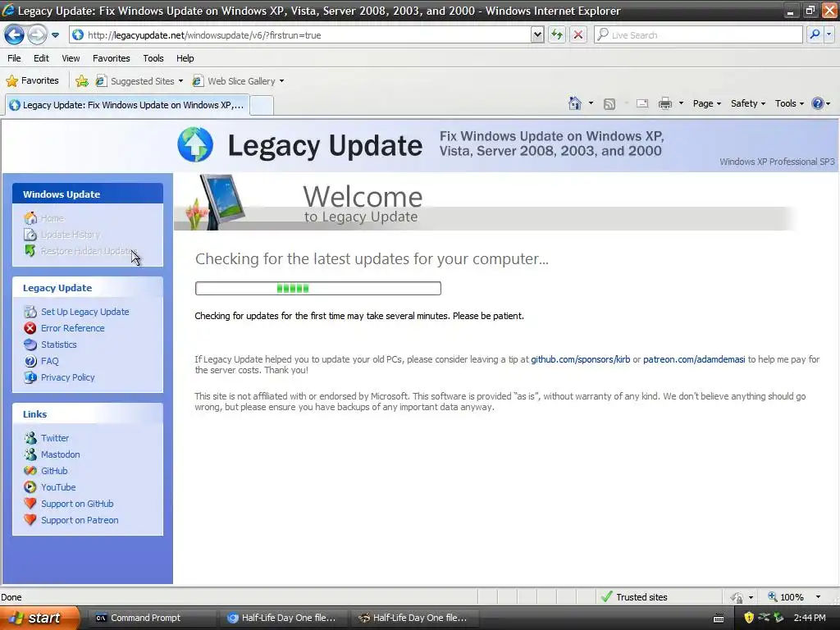Open the Windows Start button

pos(39,618)
